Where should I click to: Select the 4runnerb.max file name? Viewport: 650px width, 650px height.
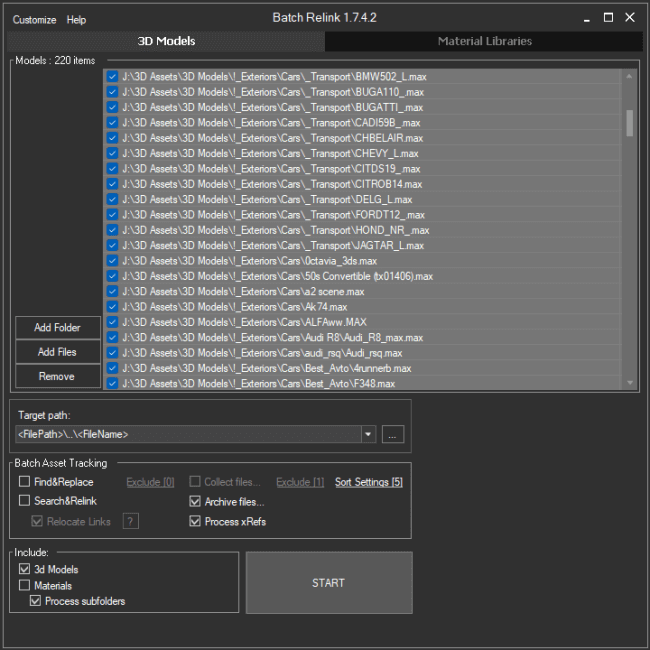382,369
